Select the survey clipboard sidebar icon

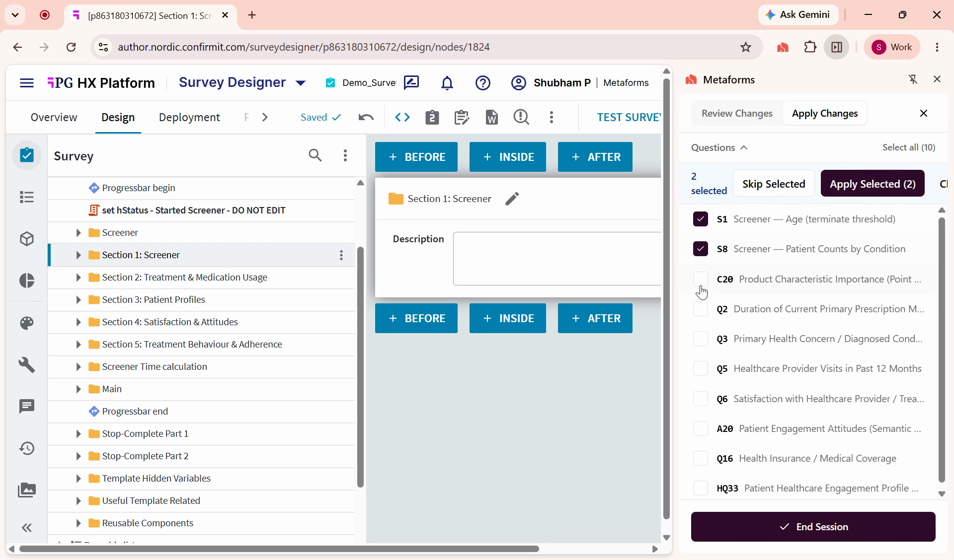[x=27, y=155]
